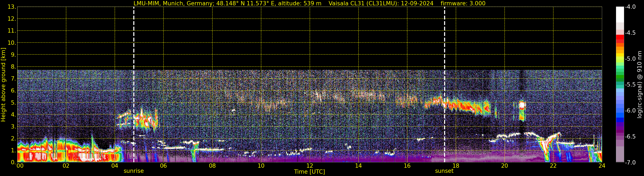Click the white dashed sunset marker line

[x=444, y=75]
